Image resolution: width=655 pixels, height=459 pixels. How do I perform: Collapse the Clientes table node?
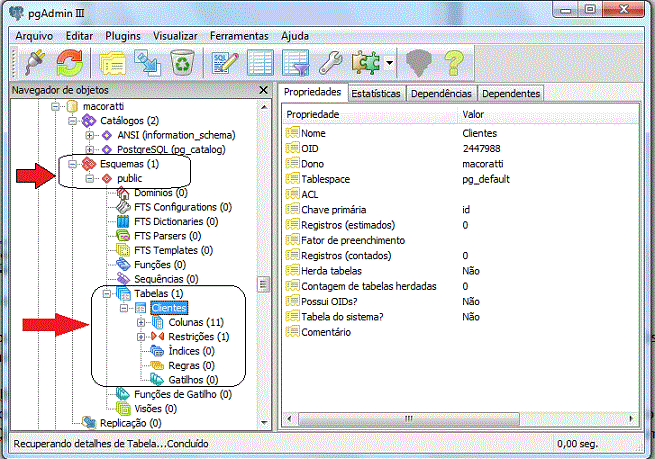tap(124, 308)
